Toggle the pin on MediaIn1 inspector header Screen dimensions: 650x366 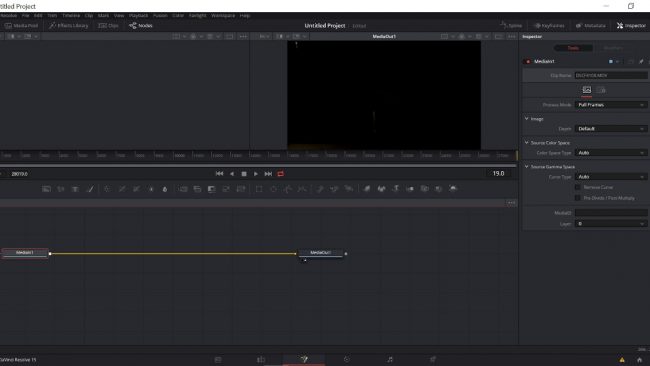coord(641,61)
